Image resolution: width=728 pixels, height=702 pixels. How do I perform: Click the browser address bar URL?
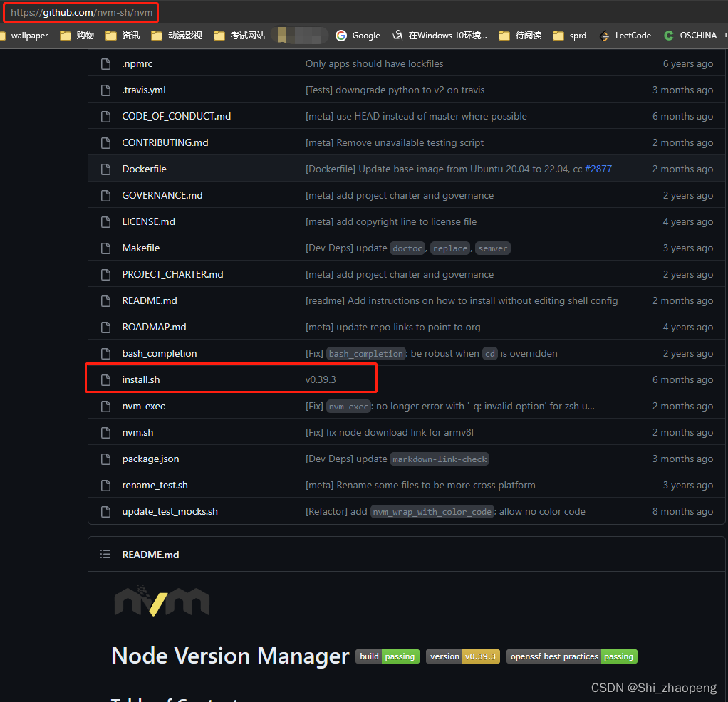82,13
